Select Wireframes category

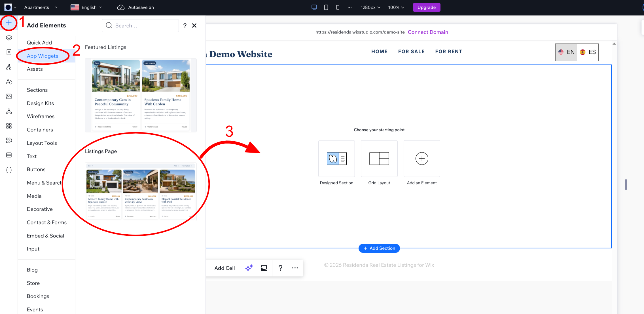point(41,116)
